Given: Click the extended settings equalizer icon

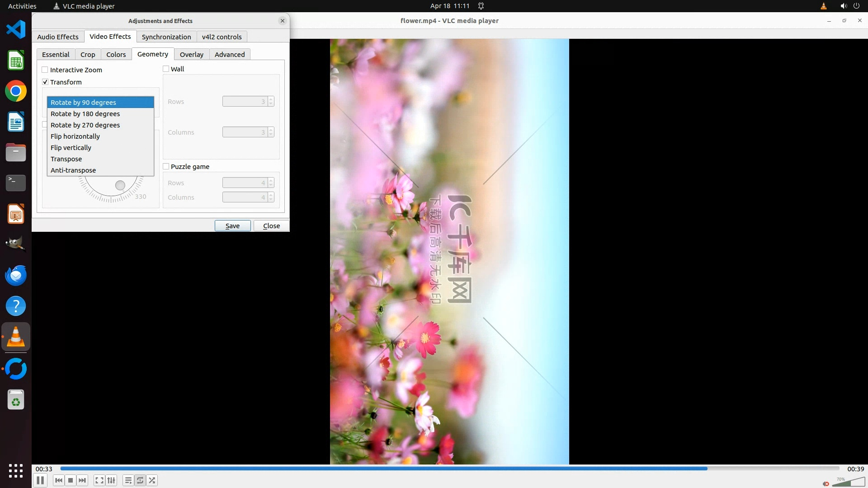Looking at the screenshot, I should 111,480.
